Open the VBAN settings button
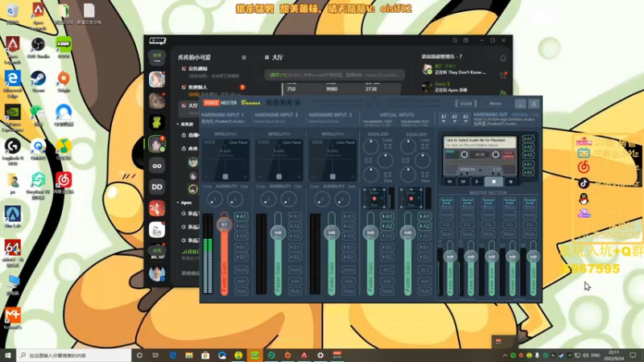The image size is (644, 362). (x=466, y=104)
